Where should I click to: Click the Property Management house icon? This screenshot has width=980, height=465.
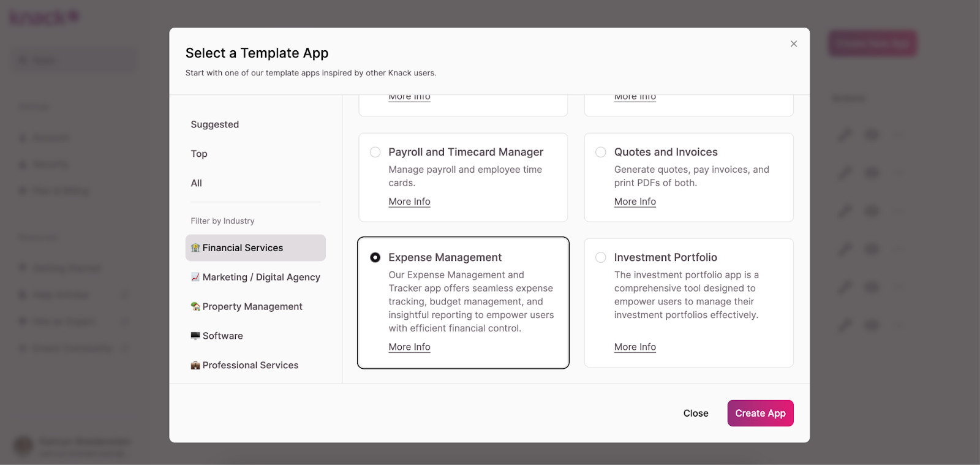coord(195,307)
